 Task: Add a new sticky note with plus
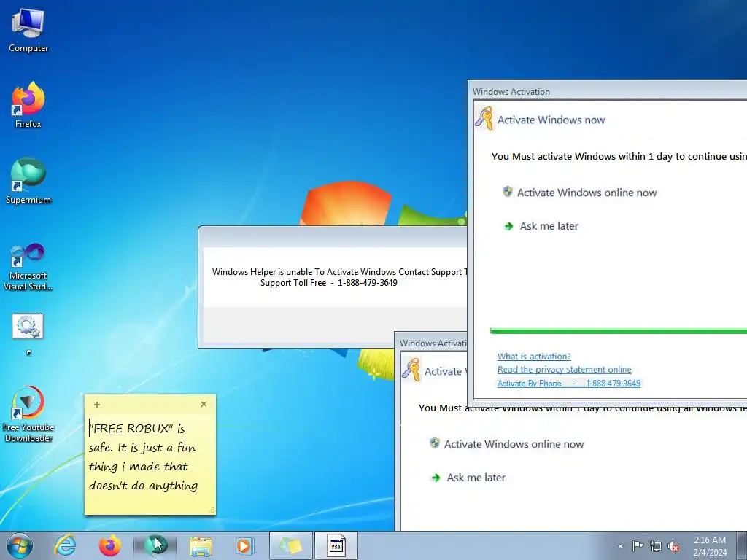pyautogui.click(x=97, y=404)
